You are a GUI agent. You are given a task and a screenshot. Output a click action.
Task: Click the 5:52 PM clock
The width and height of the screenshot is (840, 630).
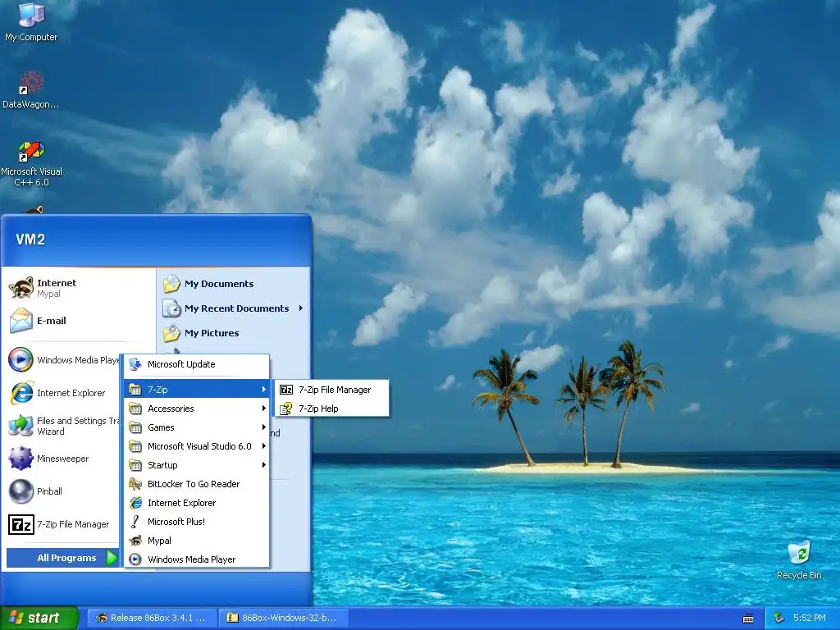810,618
